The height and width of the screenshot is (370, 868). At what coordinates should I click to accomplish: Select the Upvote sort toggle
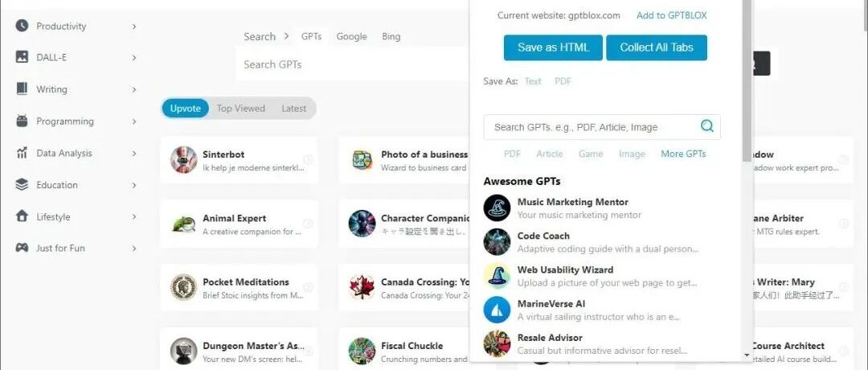(186, 109)
